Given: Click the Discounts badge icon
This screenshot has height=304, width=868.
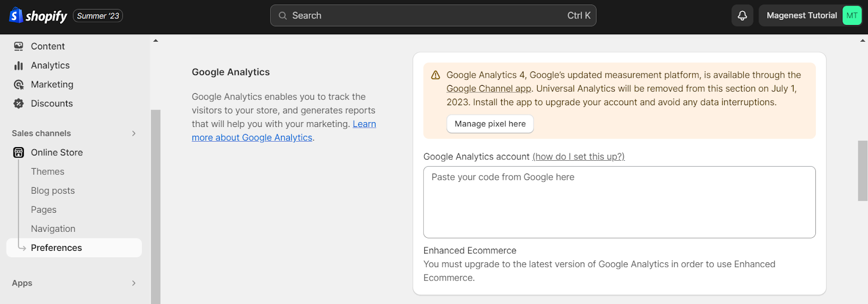Looking at the screenshot, I should click(18, 103).
